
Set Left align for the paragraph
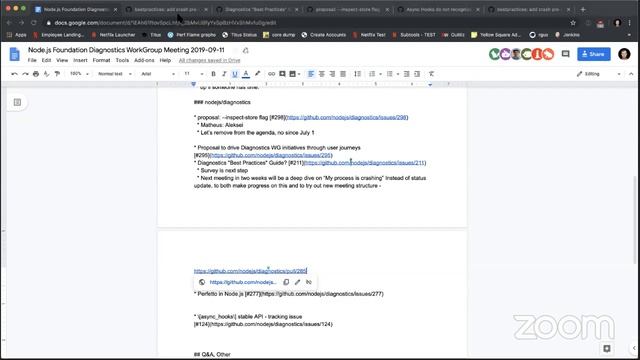[x=311, y=74]
